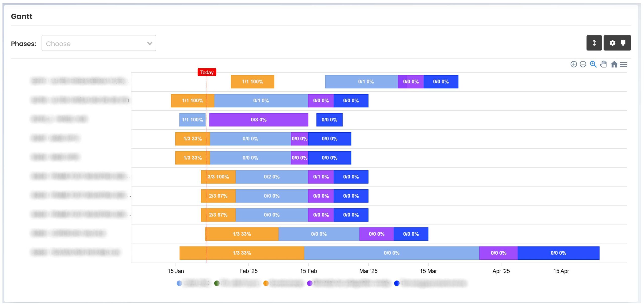
Task: Click the 15 Feb axis label
Action: (308, 271)
